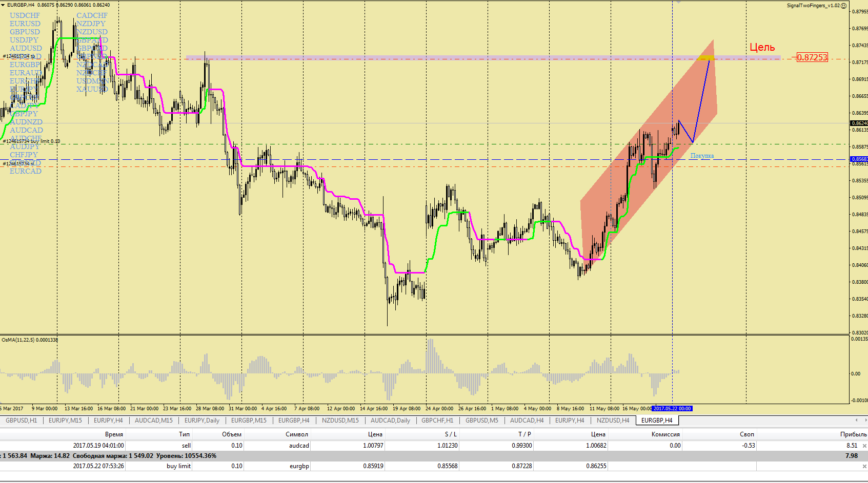Open the NZDUSD,M15 chart tab
Viewport: 868px width, 483px height.
[340, 421]
